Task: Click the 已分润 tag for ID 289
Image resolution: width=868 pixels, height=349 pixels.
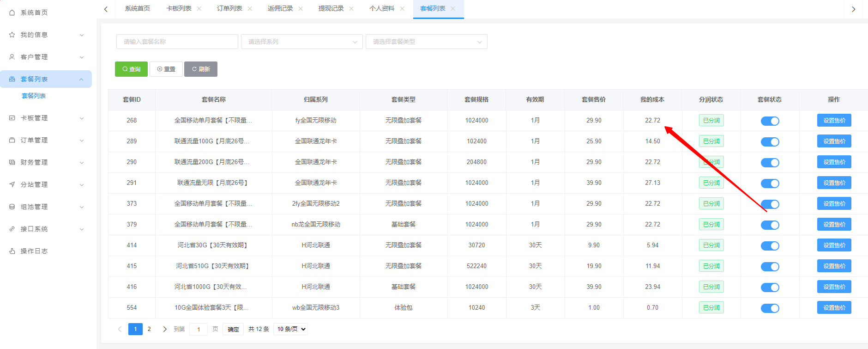Action: pyautogui.click(x=711, y=141)
